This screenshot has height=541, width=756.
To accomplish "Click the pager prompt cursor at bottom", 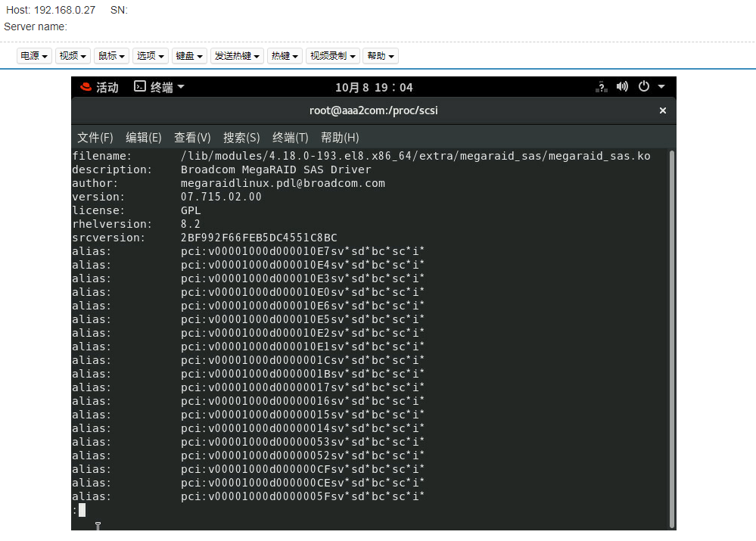I will [x=82, y=510].
